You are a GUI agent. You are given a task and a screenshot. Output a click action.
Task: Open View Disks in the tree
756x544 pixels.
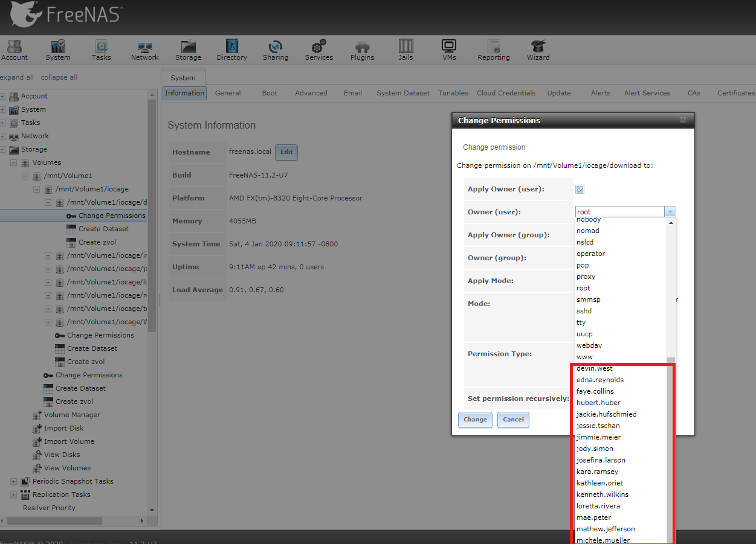click(62, 455)
